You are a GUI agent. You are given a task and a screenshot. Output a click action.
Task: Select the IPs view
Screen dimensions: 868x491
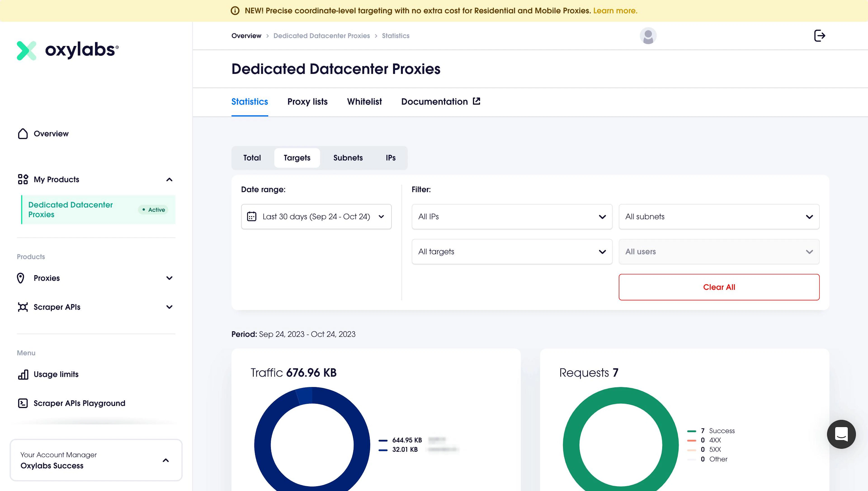[x=391, y=158]
